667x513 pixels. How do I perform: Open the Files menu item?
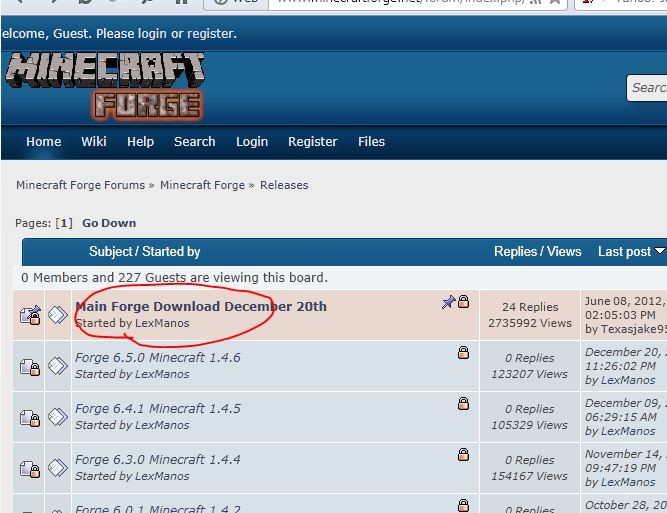(x=371, y=142)
